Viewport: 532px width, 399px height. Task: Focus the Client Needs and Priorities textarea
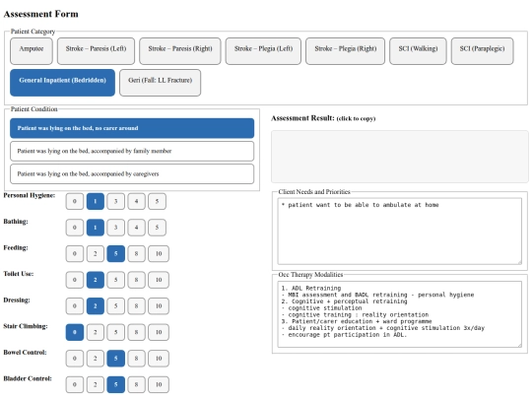tap(400, 232)
